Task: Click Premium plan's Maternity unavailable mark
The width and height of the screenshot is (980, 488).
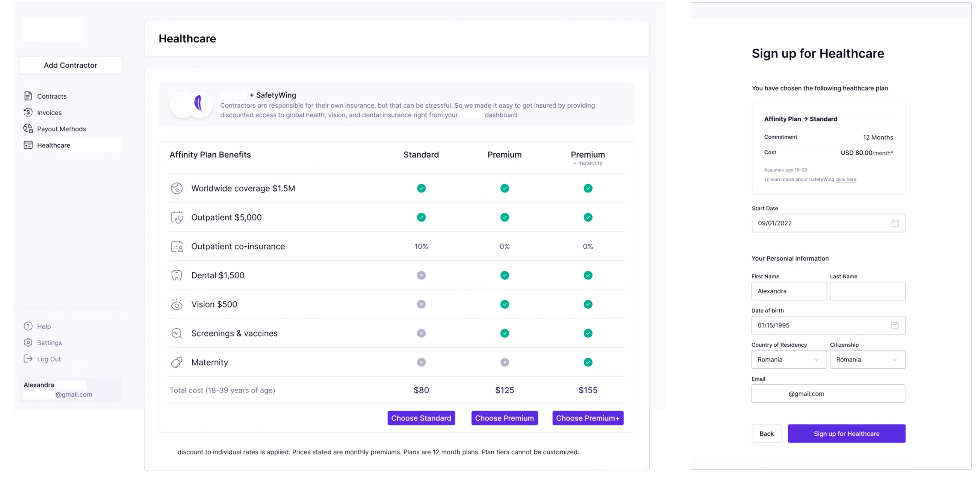Action: click(505, 362)
